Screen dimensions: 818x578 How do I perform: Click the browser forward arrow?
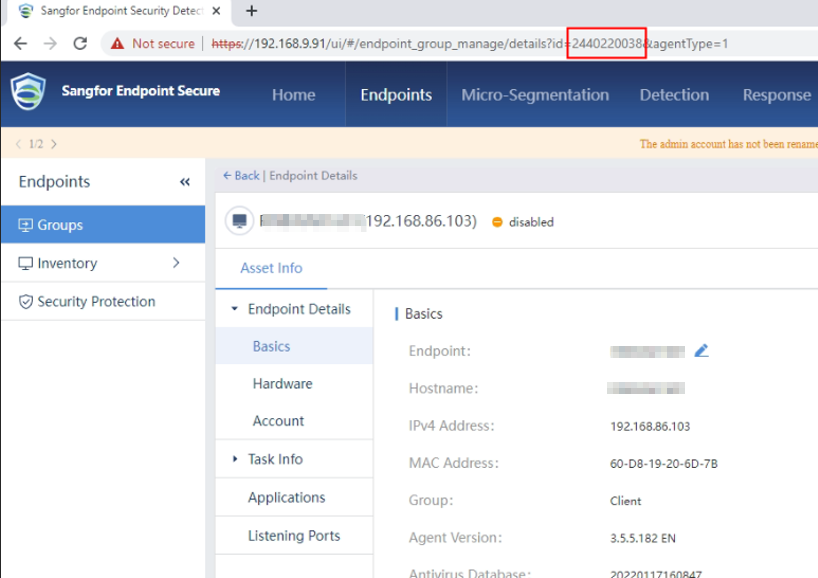[x=50, y=44]
